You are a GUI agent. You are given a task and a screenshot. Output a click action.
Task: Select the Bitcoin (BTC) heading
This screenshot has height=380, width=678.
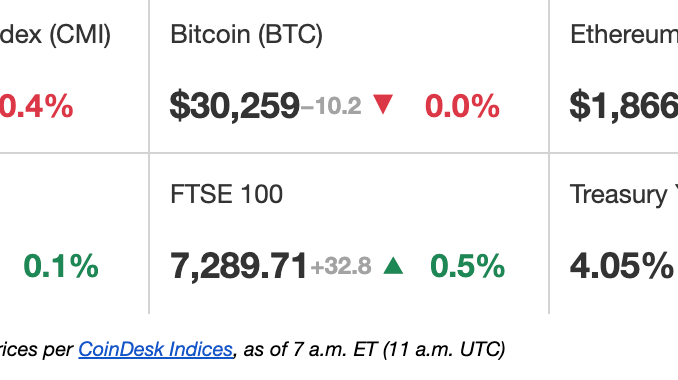246,35
